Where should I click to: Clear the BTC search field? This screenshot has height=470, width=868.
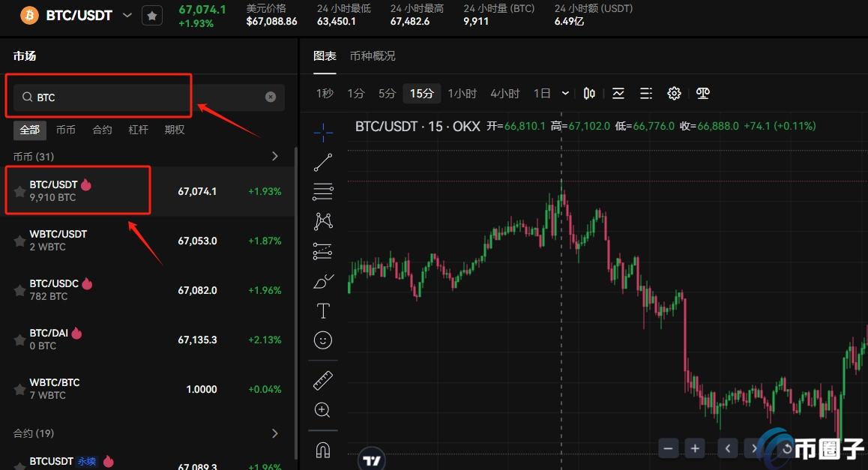tap(271, 97)
